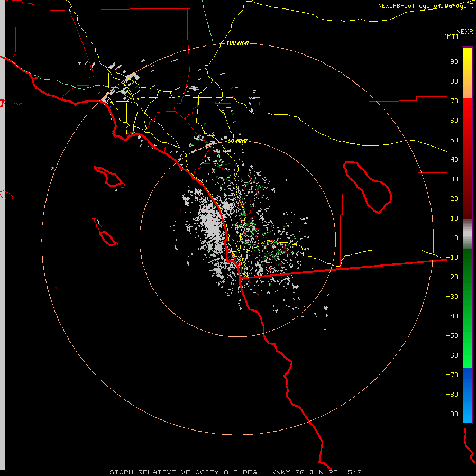Click the 10 knot scale label
The width and height of the screenshot is (476, 476).
coord(454,218)
